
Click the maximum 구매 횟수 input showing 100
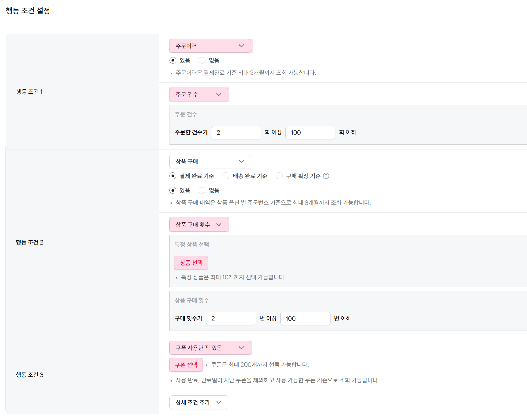[305, 318]
